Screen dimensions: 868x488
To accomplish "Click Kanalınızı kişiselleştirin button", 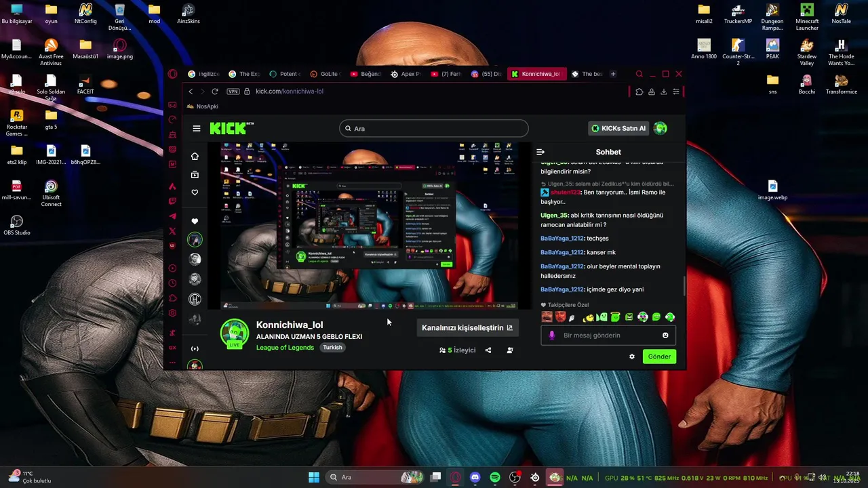I will pos(468,328).
